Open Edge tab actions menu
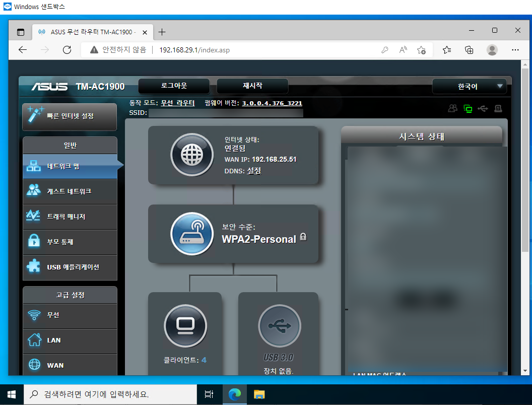Viewport: 532px width, 405px height. pos(21,32)
